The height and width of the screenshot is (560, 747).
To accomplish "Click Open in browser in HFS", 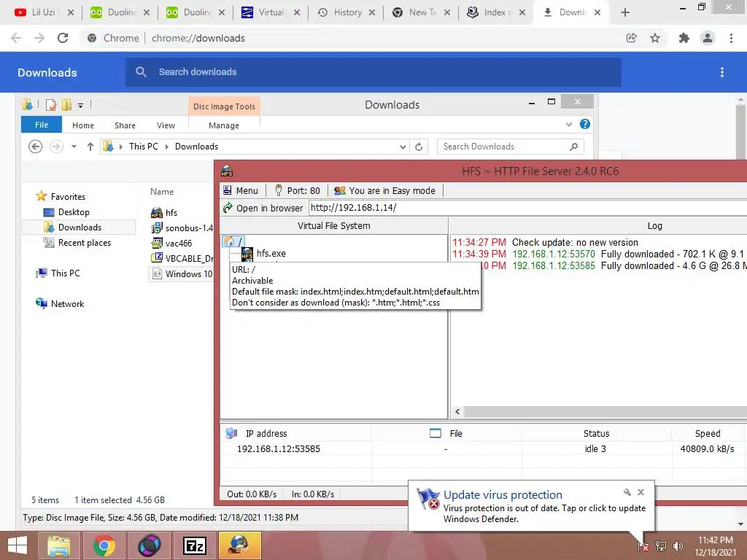I will (x=263, y=208).
